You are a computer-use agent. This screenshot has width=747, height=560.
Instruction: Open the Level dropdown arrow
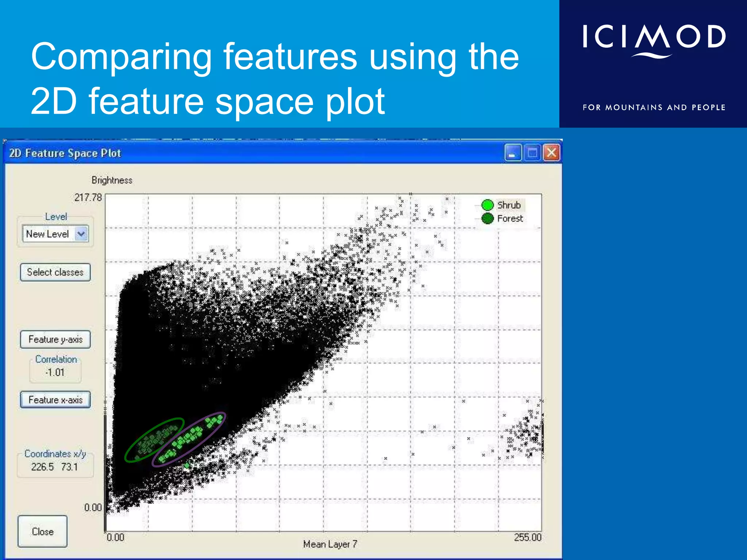[x=81, y=234]
